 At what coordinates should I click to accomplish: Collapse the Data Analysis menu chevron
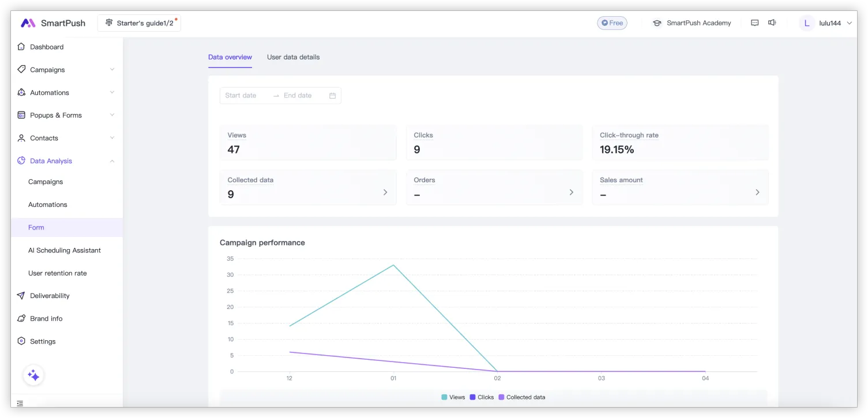tap(112, 161)
